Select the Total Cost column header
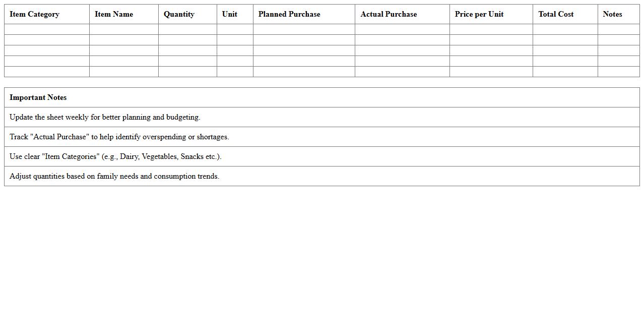Image resolution: width=644 pixels, height=328 pixels. [x=556, y=14]
